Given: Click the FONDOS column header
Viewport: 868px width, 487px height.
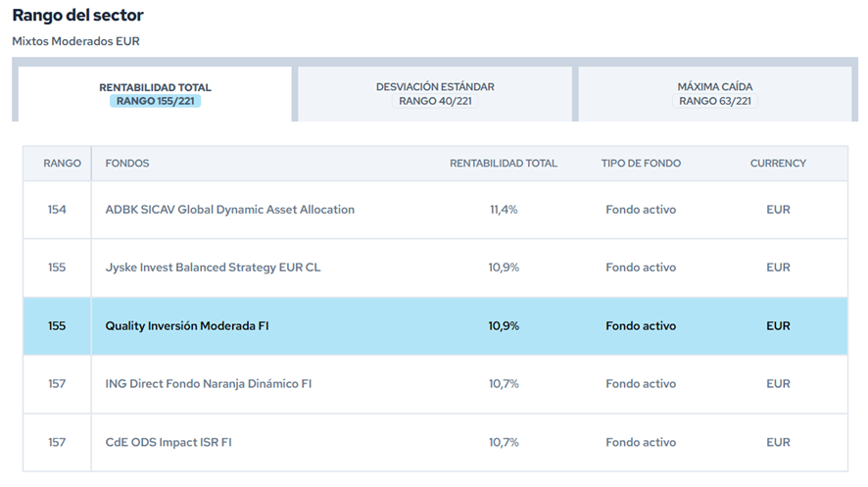Looking at the screenshot, I should pyautogui.click(x=127, y=164).
